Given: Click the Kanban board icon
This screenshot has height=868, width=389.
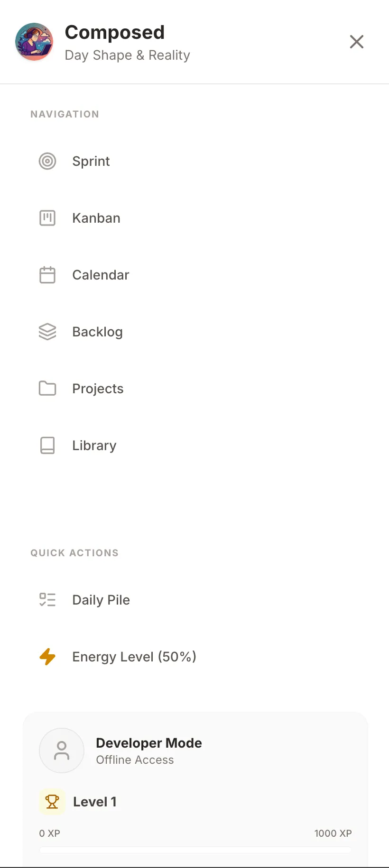Looking at the screenshot, I should tap(47, 218).
